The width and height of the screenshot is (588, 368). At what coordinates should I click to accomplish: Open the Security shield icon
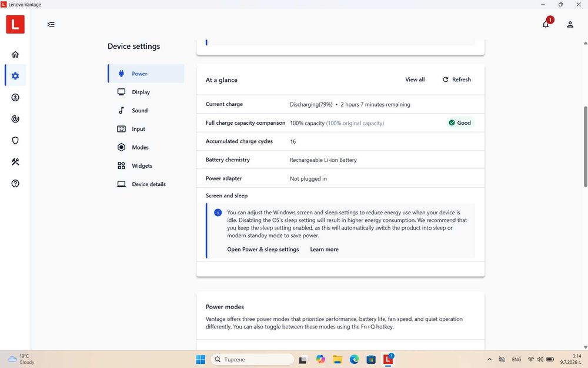(15, 141)
